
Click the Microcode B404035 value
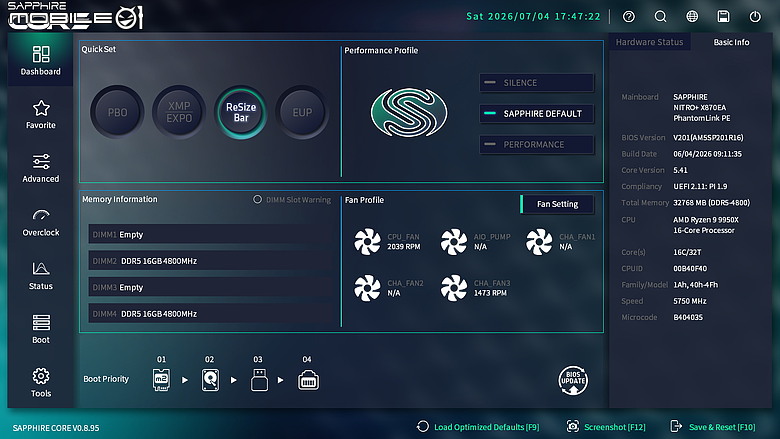688,317
